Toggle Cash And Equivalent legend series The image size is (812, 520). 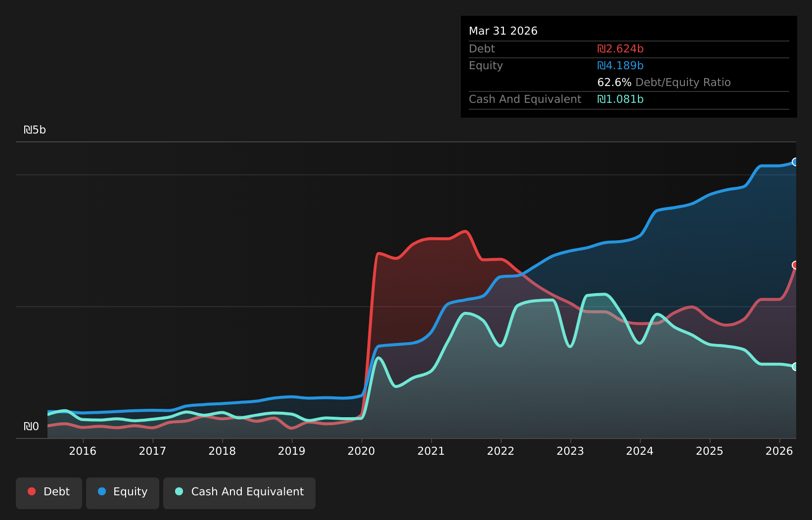pos(239,493)
